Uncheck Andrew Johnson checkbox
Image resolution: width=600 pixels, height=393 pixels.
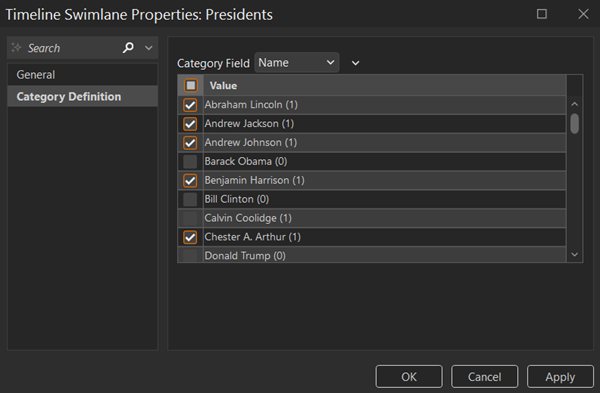click(190, 142)
